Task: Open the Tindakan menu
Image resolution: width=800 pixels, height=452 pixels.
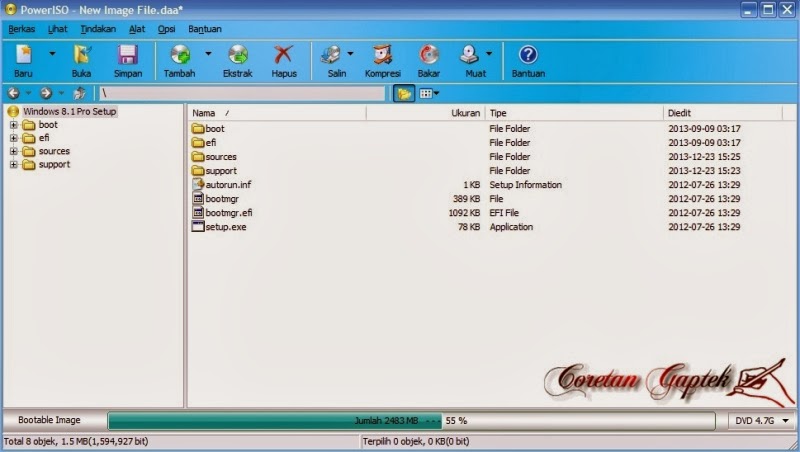Action: 98,29
